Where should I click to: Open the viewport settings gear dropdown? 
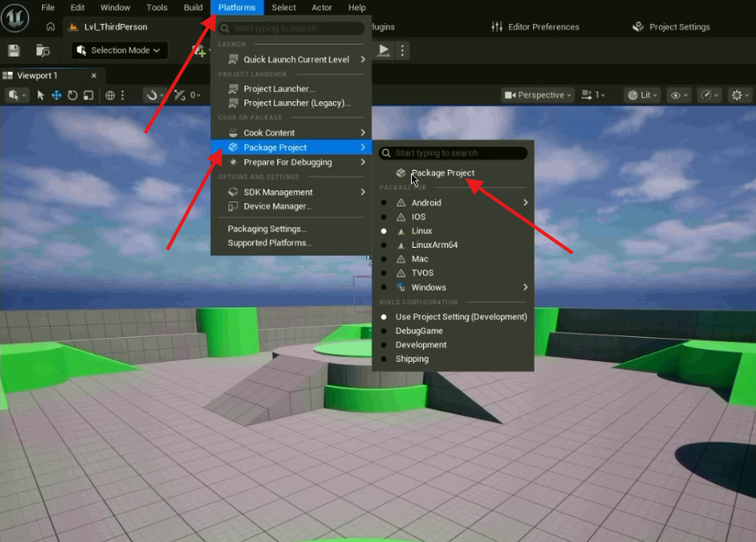click(x=740, y=95)
